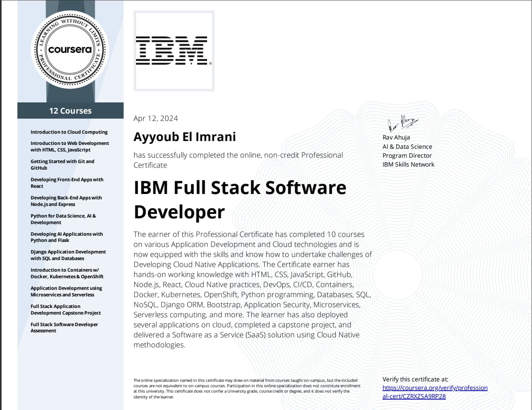Select 'Developing Back-End Apps with Node.js' entry
The image size is (532, 410).
click(66, 201)
